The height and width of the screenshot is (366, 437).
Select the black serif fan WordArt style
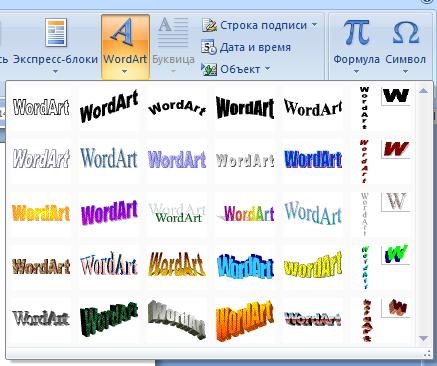(x=313, y=108)
